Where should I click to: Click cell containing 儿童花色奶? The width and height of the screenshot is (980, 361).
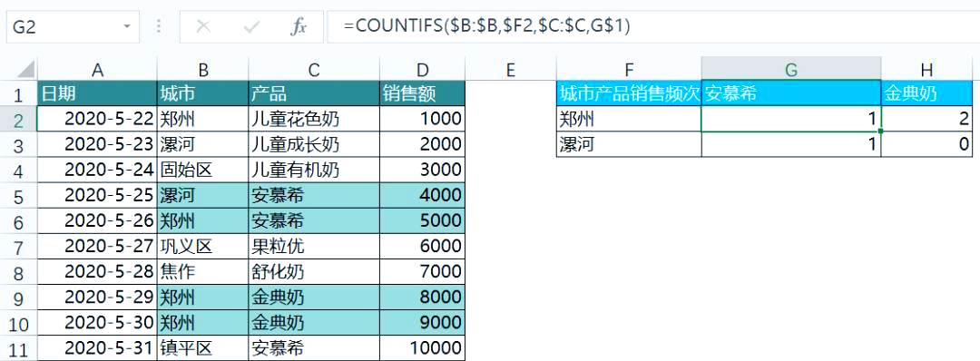coord(314,120)
